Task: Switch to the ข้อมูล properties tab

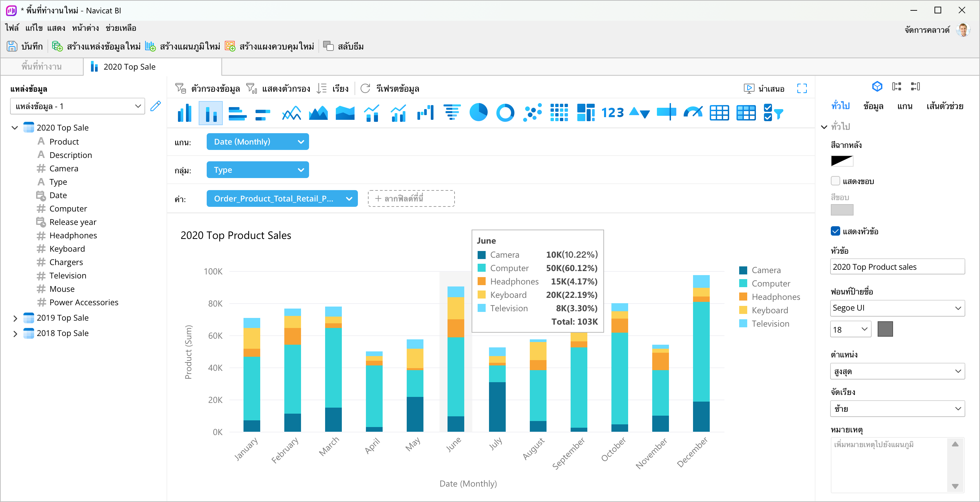Action: [x=873, y=106]
